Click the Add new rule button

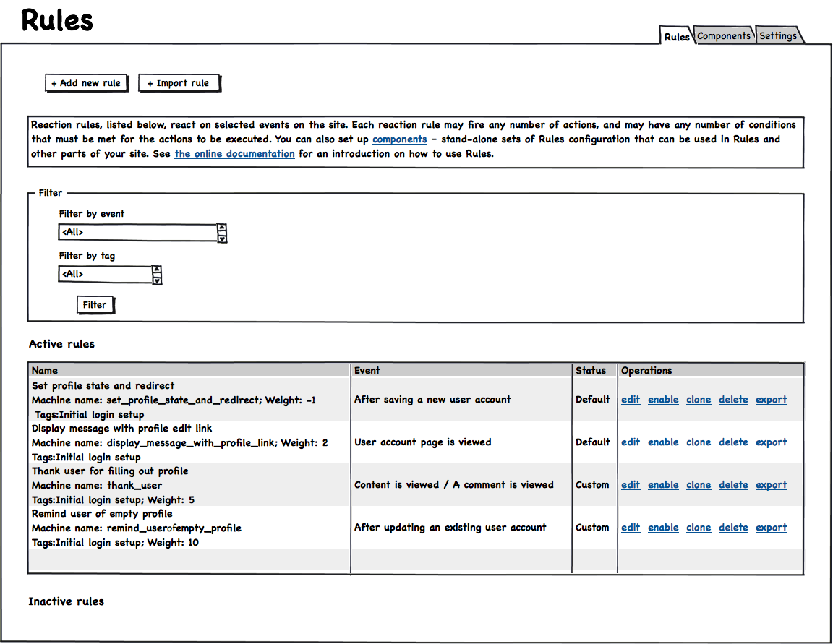pyautogui.click(x=86, y=83)
